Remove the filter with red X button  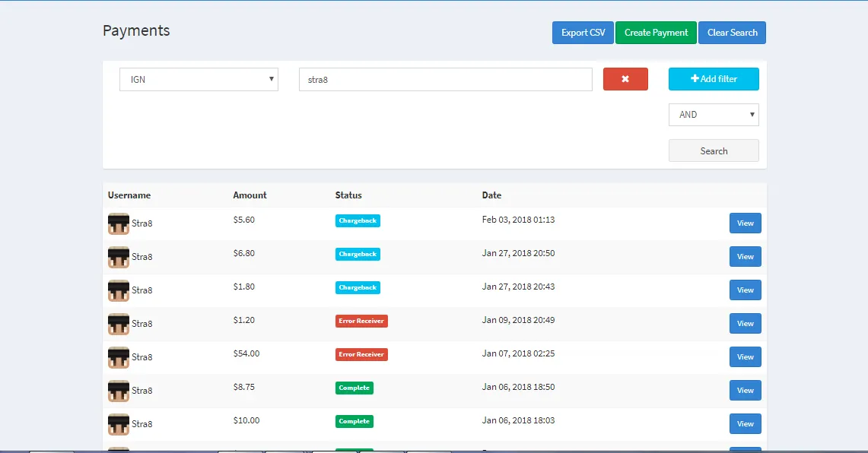pyautogui.click(x=625, y=79)
